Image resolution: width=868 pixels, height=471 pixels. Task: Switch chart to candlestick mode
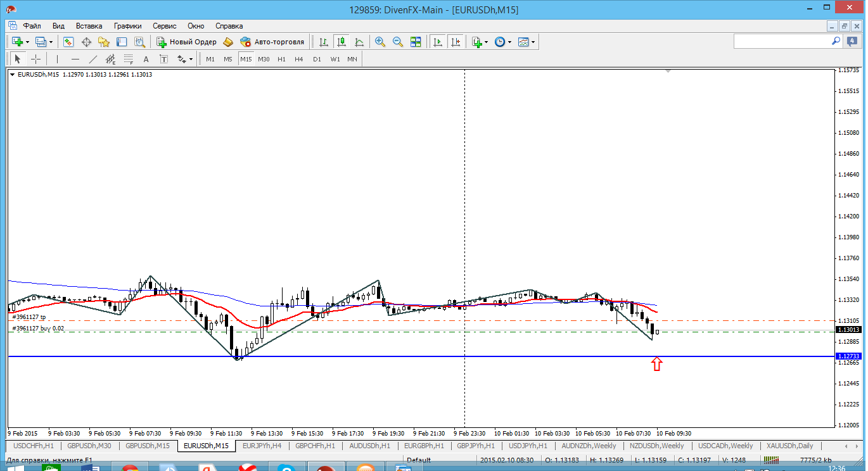[341, 42]
